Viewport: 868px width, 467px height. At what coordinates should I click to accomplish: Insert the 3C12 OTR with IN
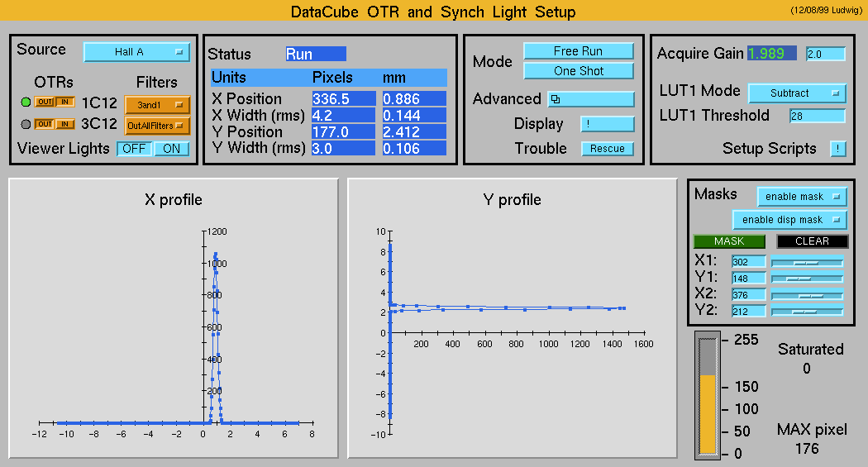click(64, 125)
